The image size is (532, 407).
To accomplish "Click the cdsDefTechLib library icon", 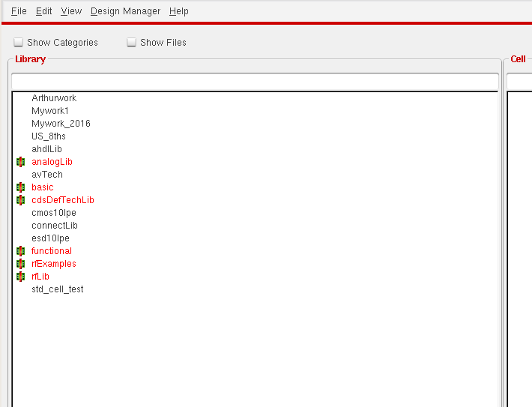I will click(x=21, y=200).
